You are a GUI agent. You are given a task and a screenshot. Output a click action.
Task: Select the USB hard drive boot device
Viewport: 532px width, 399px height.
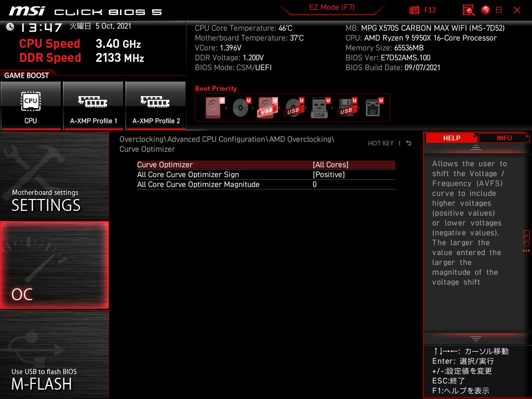click(268, 108)
